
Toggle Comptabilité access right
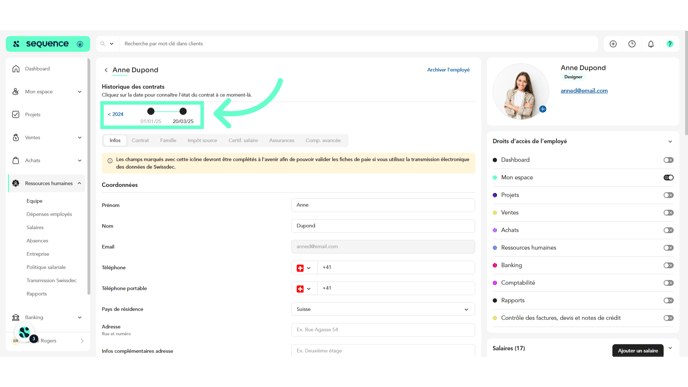point(668,283)
